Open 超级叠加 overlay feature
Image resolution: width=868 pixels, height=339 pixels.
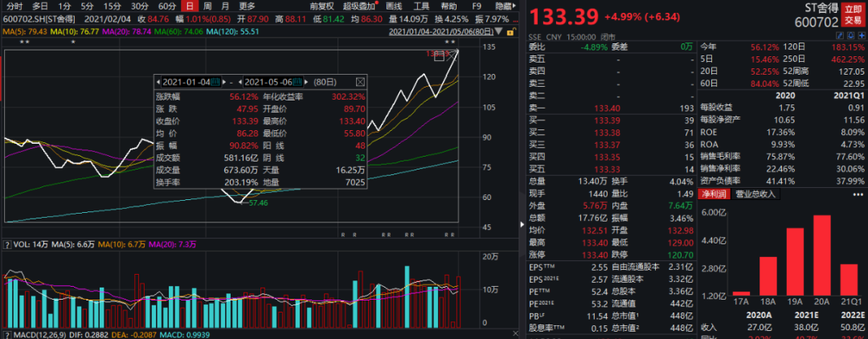pos(358,6)
